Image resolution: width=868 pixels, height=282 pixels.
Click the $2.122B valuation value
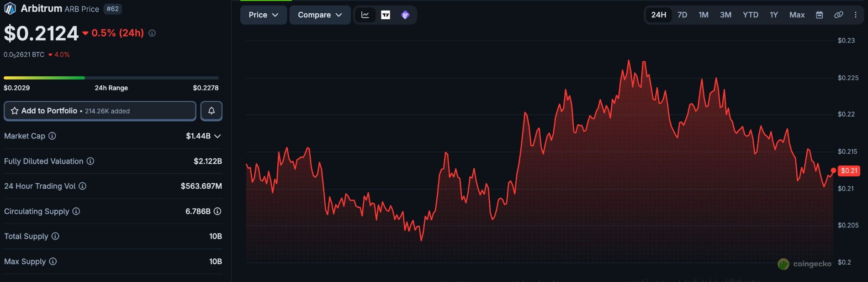pyautogui.click(x=208, y=161)
